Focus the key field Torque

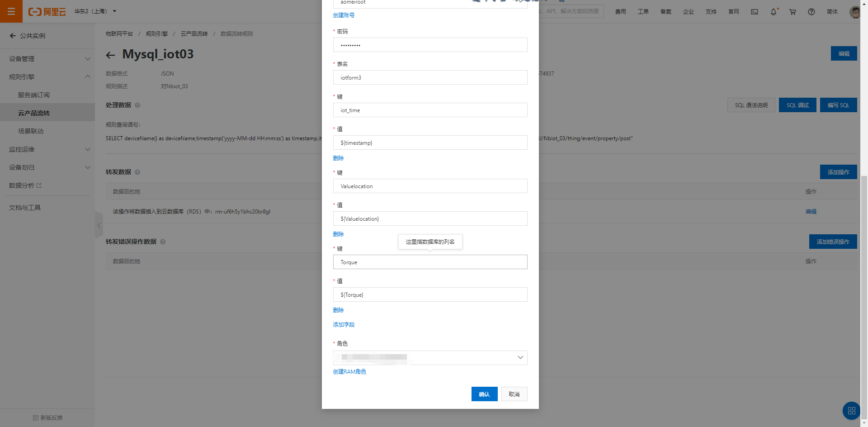(x=430, y=262)
